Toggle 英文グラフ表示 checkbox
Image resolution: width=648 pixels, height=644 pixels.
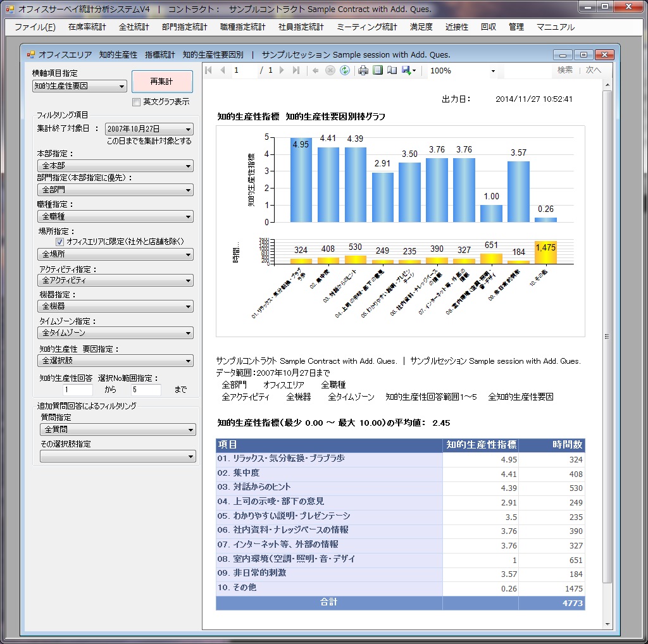pos(137,102)
